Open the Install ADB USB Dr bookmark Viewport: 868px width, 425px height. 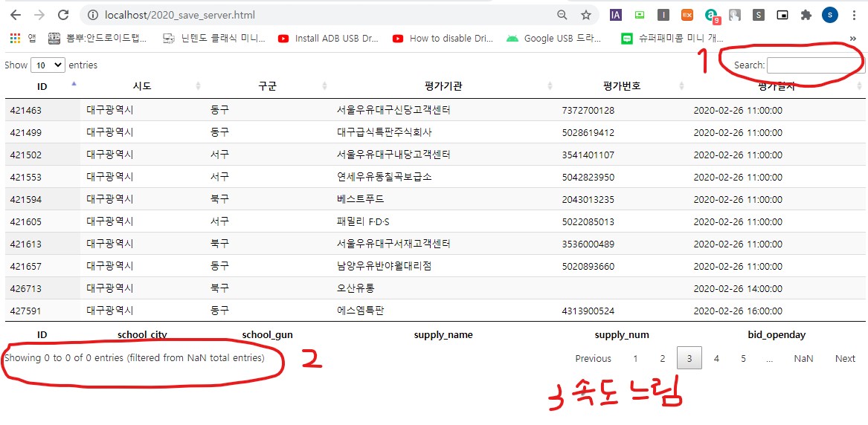click(328, 38)
